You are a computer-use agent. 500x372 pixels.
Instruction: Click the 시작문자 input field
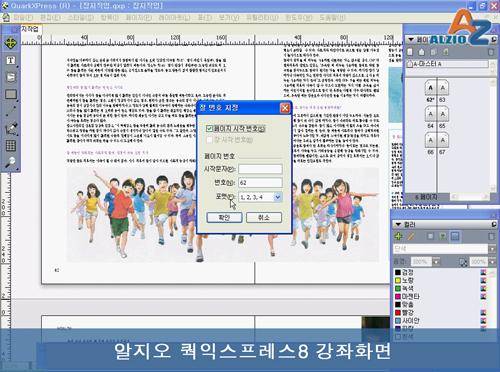260,169
